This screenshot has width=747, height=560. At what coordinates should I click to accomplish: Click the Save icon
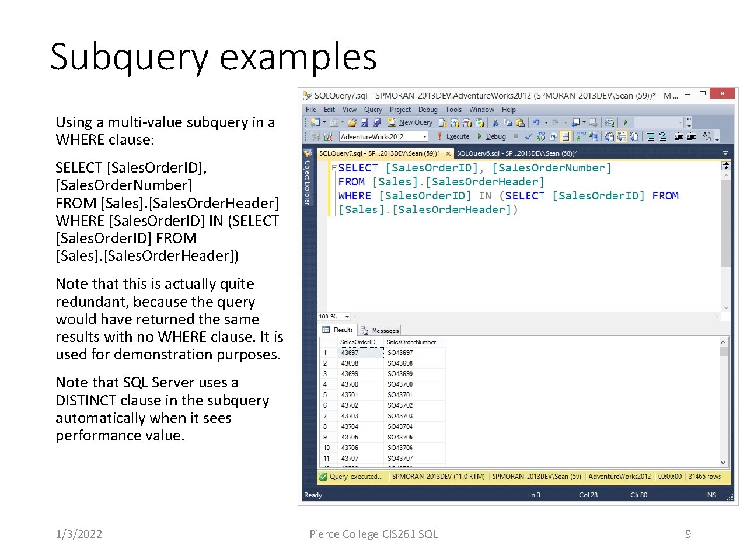[x=364, y=123]
